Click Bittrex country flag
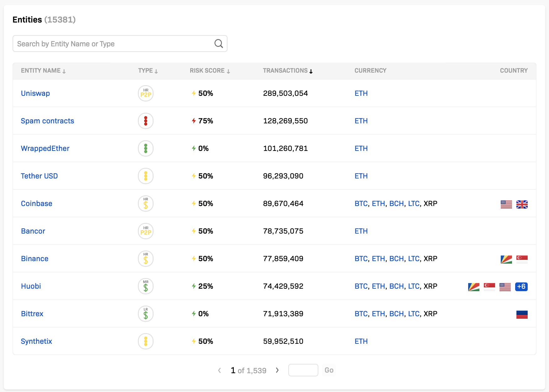Screen dimensions: 549x392 522,314
